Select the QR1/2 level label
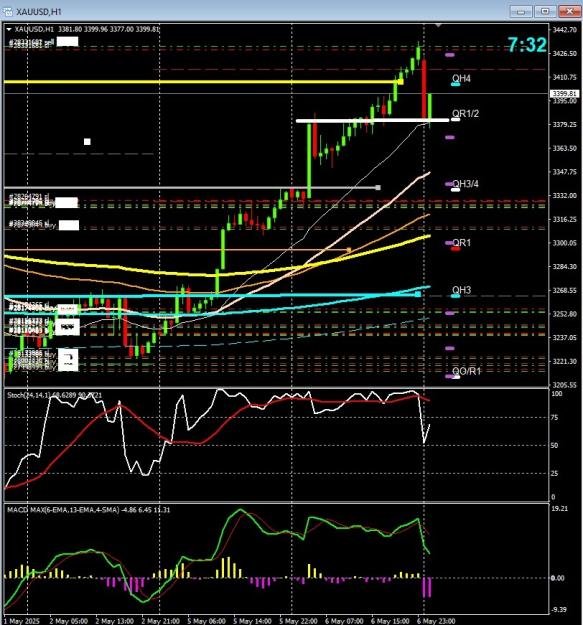 [x=465, y=113]
